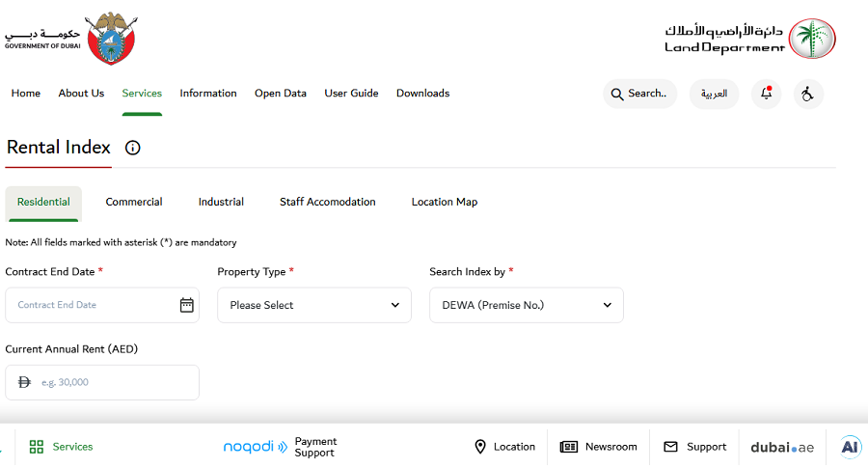Screen dimensions: 868x468
Task: Click the Rental Index info icon
Action: pos(133,148)
